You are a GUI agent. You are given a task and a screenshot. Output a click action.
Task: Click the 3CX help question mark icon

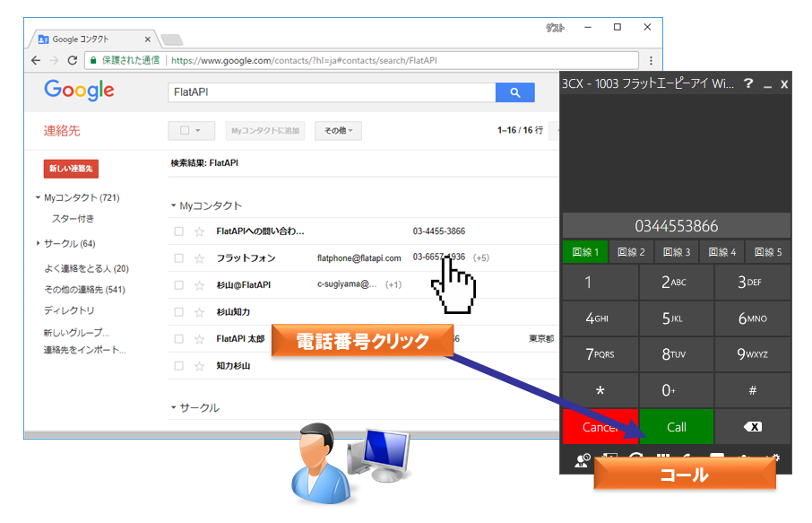click(748, 83)
